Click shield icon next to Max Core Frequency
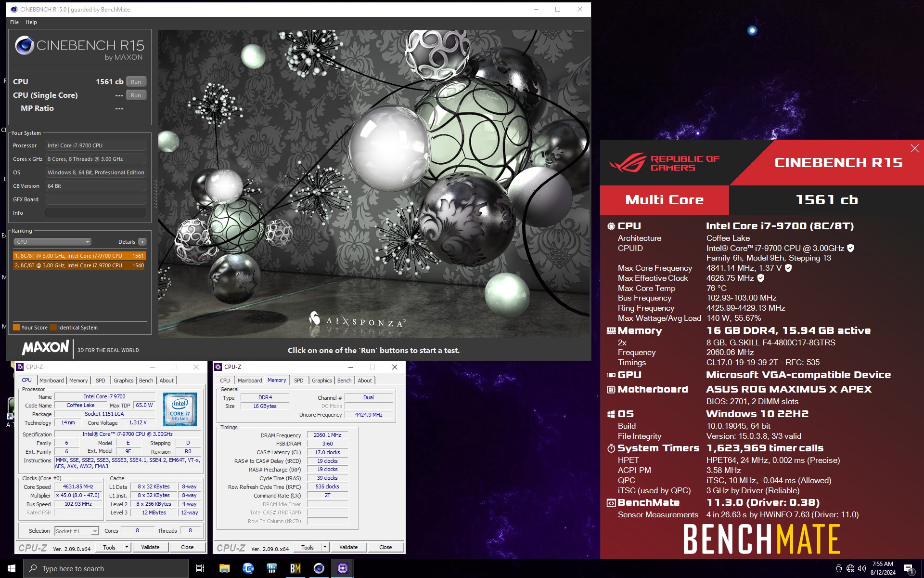 tap(788, 268)
